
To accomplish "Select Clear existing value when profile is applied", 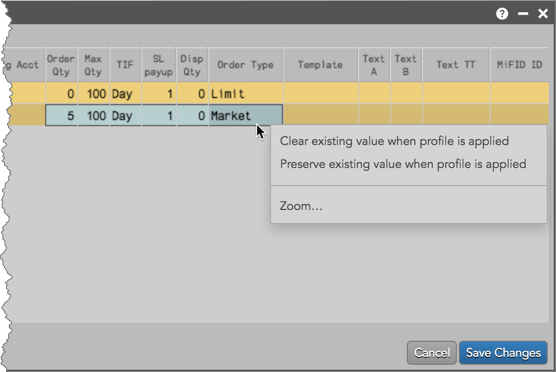I will pos(394,141).
